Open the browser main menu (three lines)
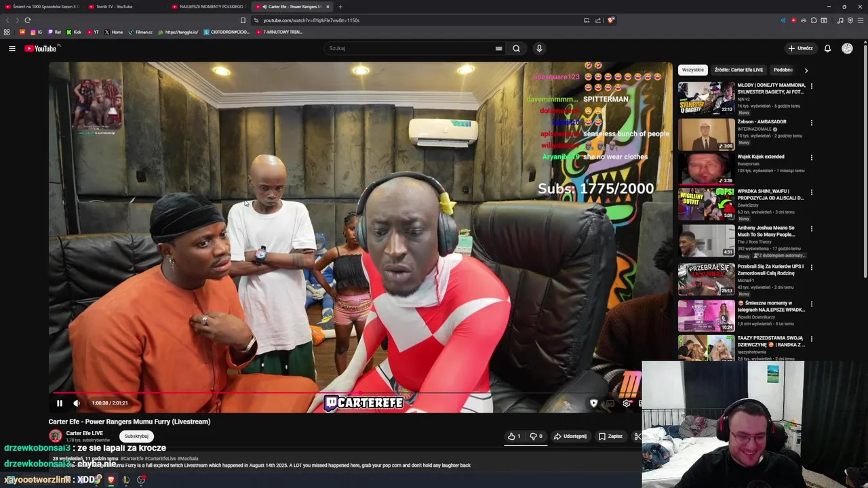The width and height of the screenshot is (868, 488). 859,20
